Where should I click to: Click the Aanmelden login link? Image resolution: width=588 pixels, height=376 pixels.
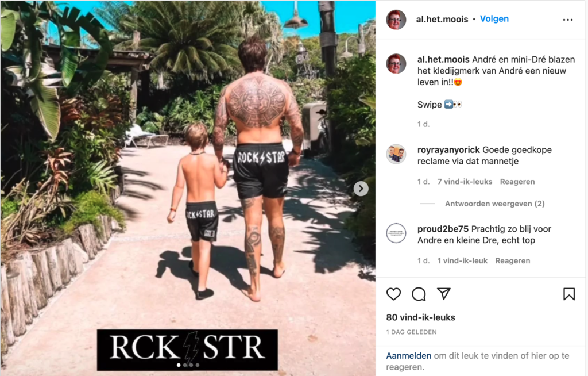pyautogui.click(x=409, y=356)
